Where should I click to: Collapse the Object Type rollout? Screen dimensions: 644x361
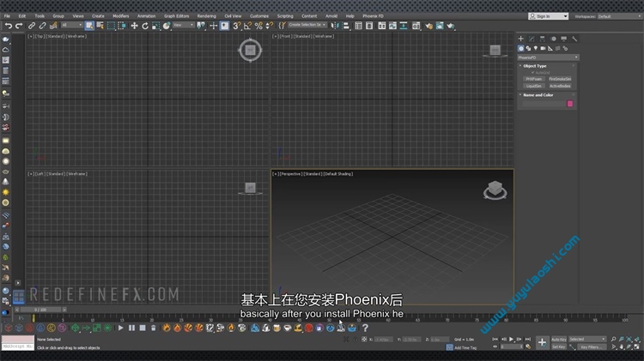click(536, 66)
